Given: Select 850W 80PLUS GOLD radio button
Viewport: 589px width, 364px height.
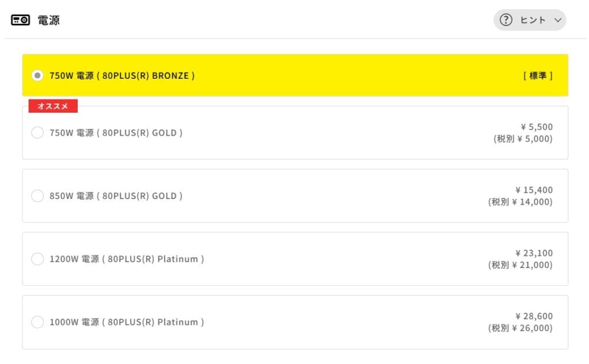Looking at the screenshot, I should tap(37, 196).
